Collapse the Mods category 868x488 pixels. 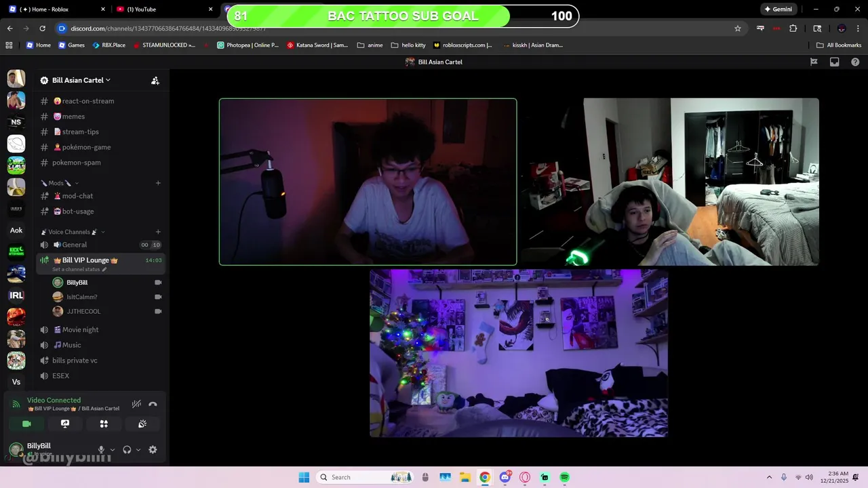pyautogui.click(x=60, y=183)
